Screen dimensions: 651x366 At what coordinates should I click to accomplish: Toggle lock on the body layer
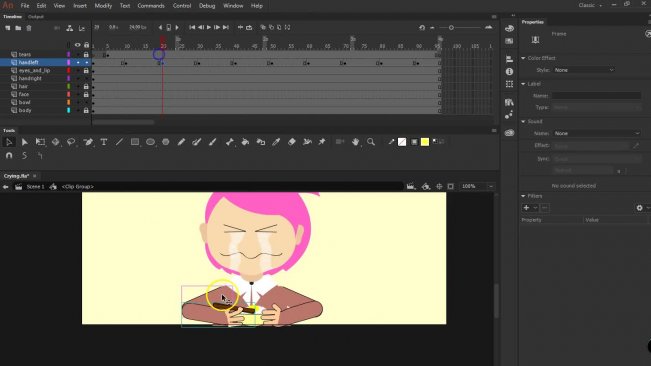point(86,110)
